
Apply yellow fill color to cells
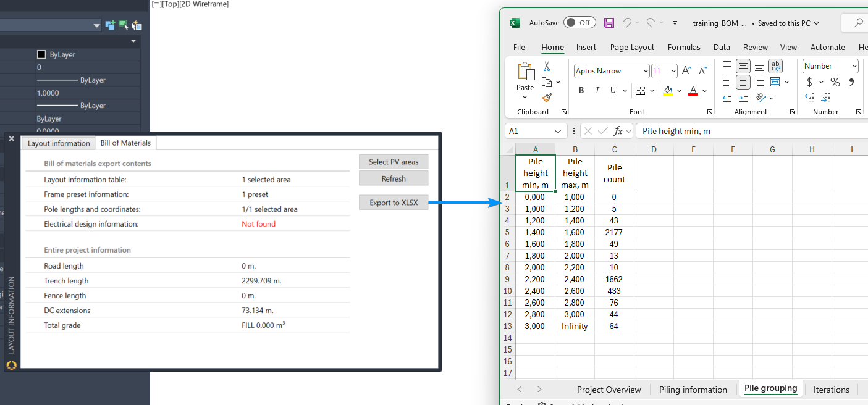669,90
